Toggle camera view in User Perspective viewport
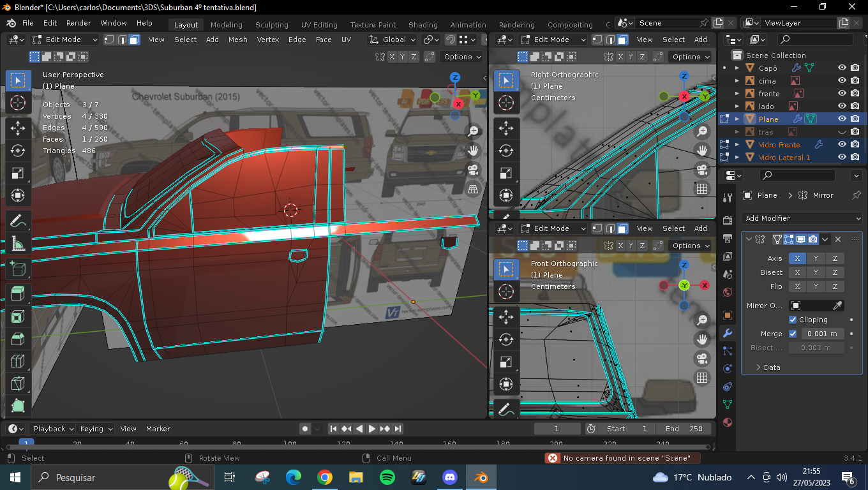Image resolution: width=868 pixels, height=490 pixels. [x=473, y=170]
